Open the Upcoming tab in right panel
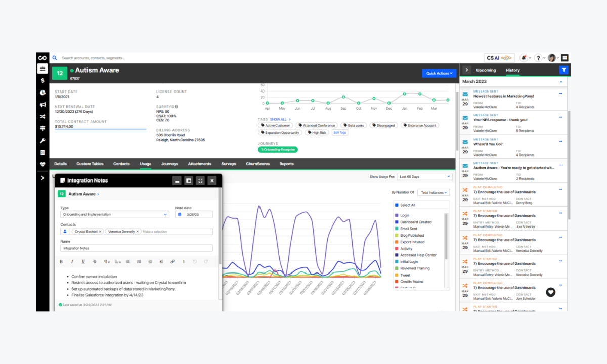607x364 pixels. point(486,70)
